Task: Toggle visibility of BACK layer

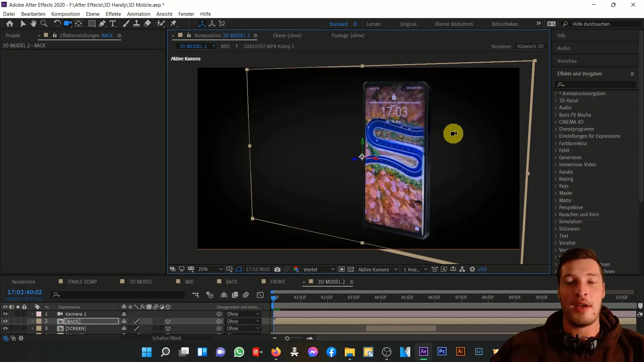Action: point(5,321)
